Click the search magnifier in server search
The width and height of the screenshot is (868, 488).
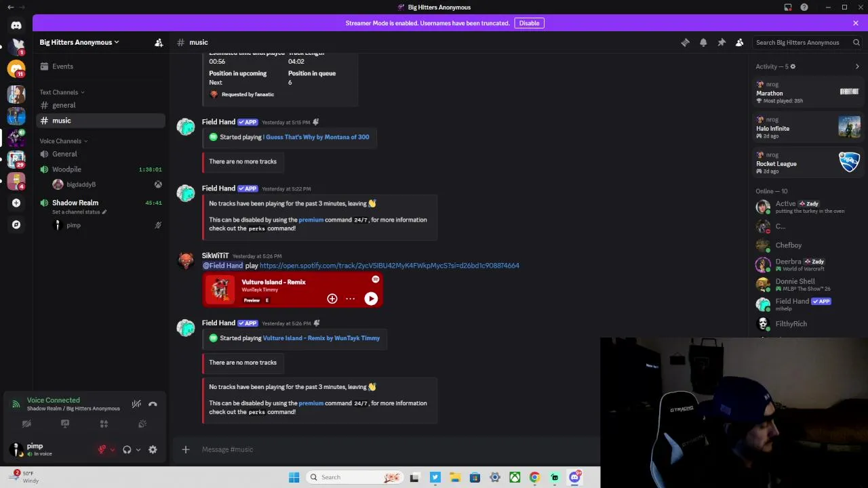click(x=856, y=42)
